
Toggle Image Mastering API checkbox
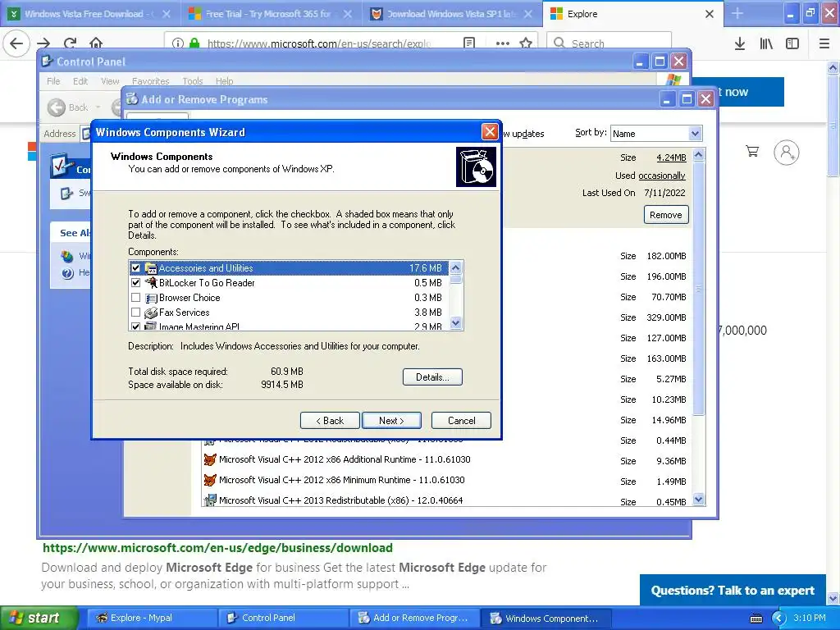(x=135, y=326)
